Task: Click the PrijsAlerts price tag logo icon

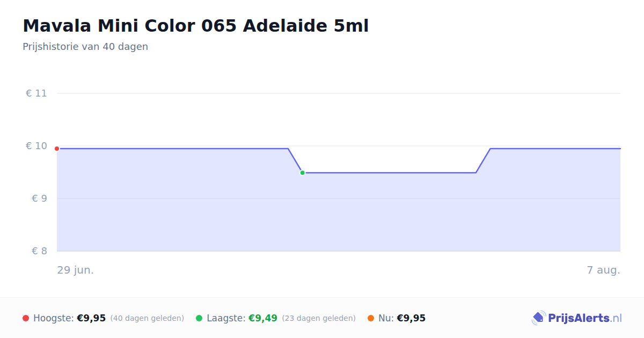Action: click(538, 318)
